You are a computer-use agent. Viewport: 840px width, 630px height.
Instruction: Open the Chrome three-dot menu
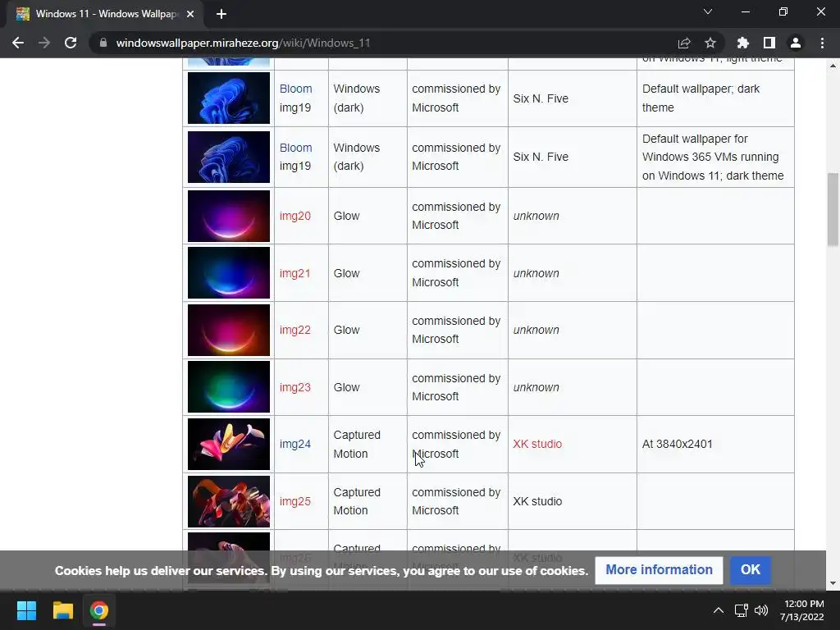point(822,43)
